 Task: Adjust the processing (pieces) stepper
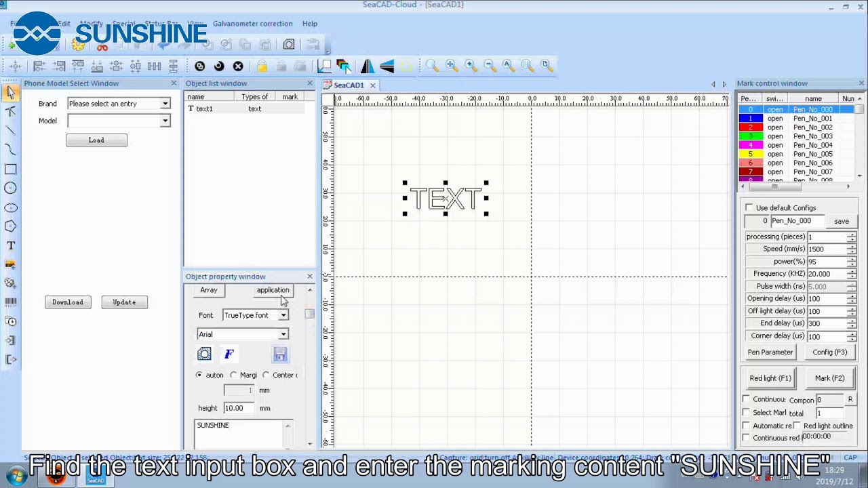(x=852, y=237)
